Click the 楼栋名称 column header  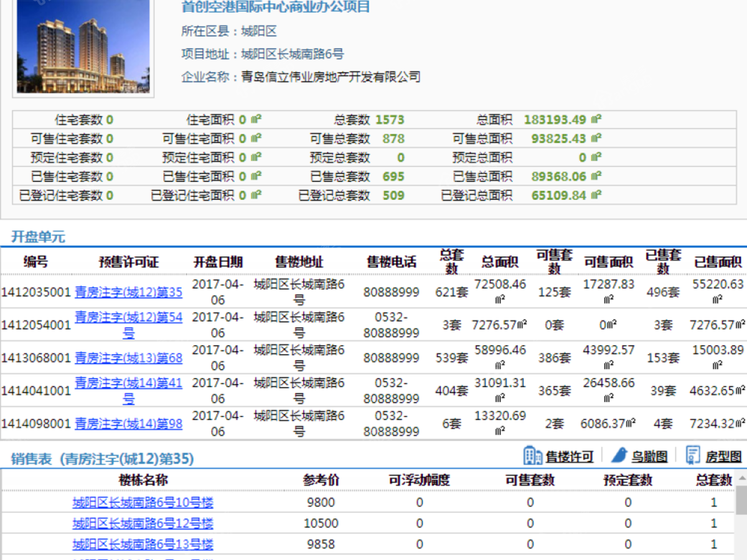coord(143,480)
